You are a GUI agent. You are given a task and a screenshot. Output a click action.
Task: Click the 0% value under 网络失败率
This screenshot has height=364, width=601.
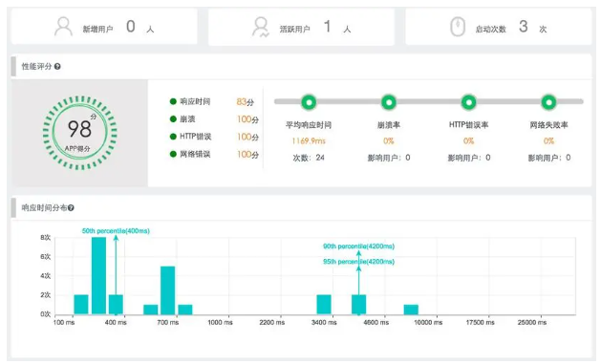548,141
